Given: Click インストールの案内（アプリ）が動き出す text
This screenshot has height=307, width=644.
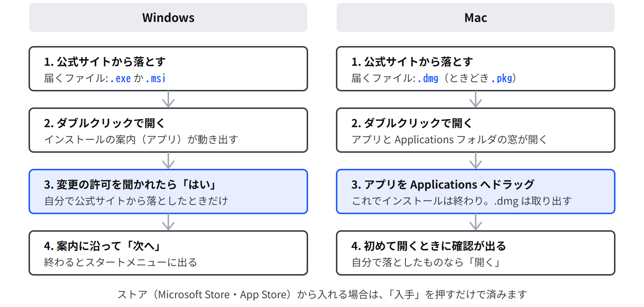Looking at the screenshot, I should tap(141, 140).
